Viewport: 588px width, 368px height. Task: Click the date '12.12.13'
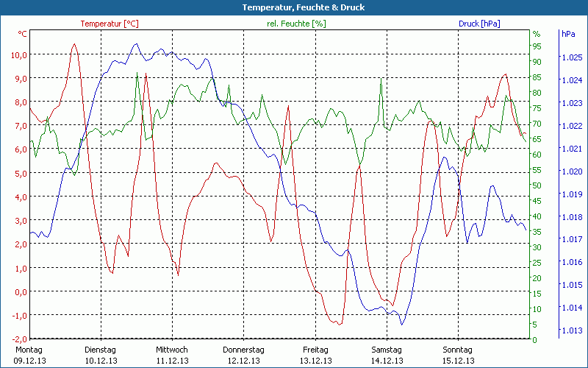click(x=244, y=361)
